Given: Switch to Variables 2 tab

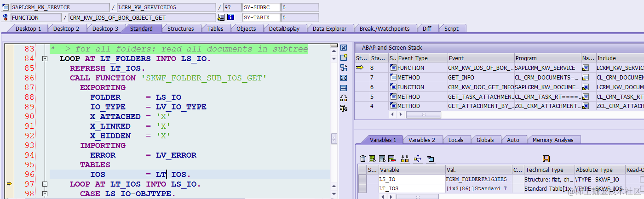Looking at the screenshot, I should 422,140.
